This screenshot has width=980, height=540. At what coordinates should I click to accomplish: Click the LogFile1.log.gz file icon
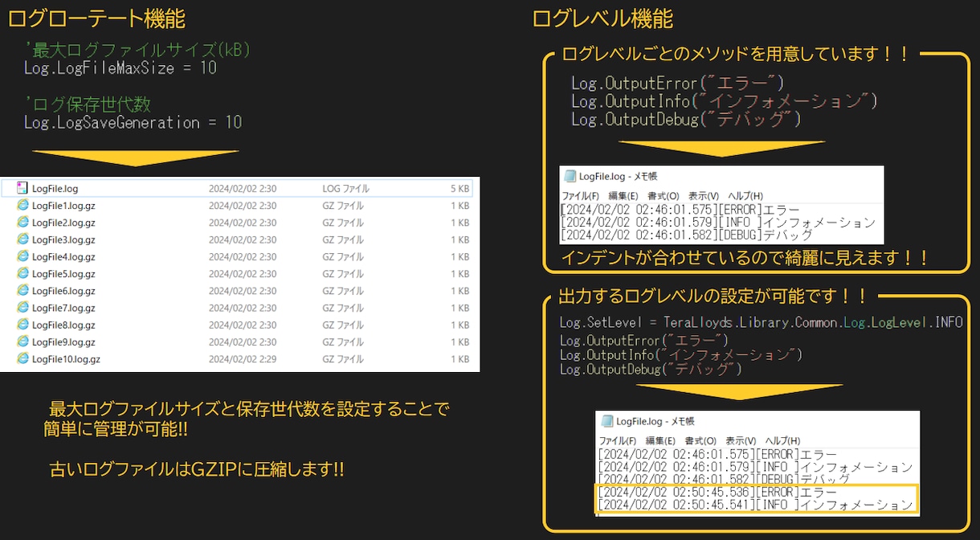[x=22, y=206]
